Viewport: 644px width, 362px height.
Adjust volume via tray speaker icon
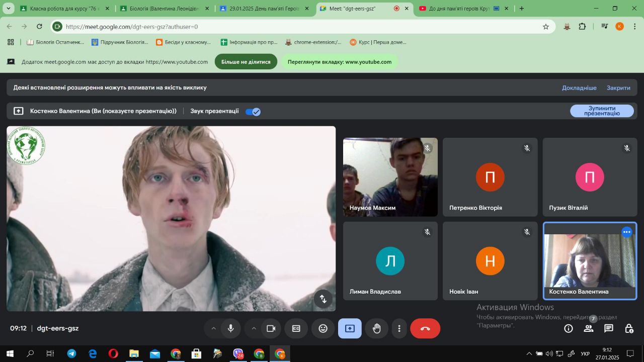coord(548,354)
